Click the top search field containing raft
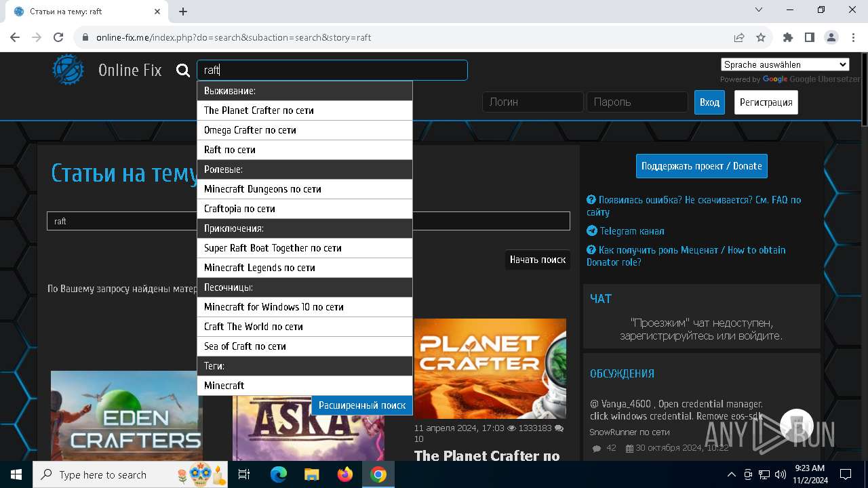The image size is (868, 488). coord(332,70)
